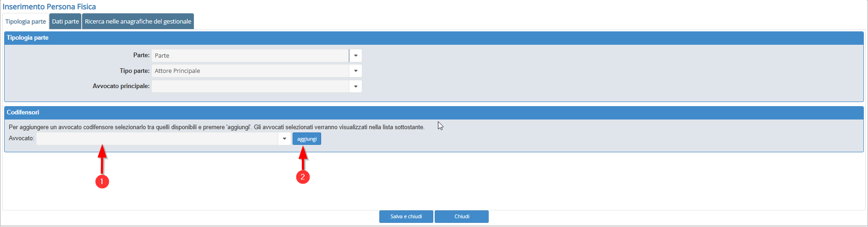Focus the empty Avvocato principale field

click(250, 86)
